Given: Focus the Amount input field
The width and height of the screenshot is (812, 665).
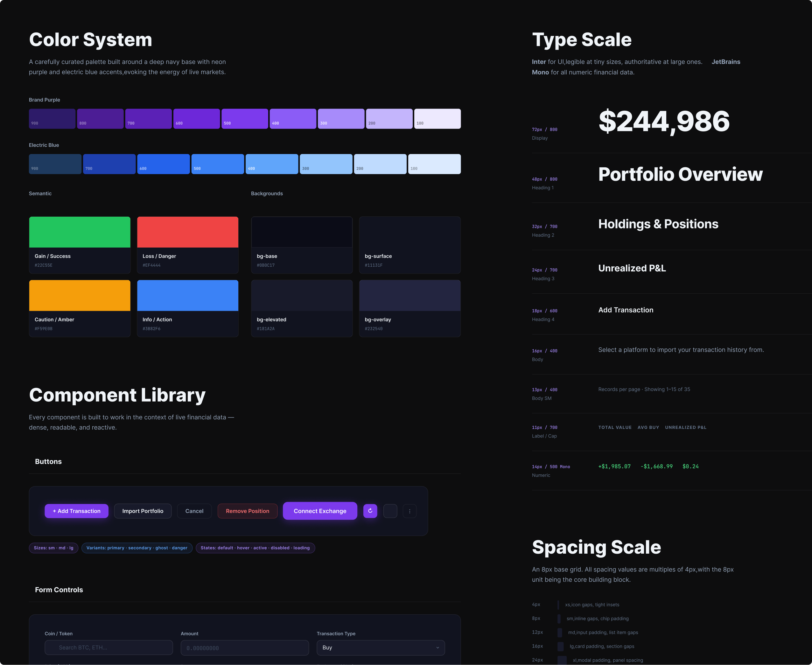Looking at the screenshot, I should 245,647.
